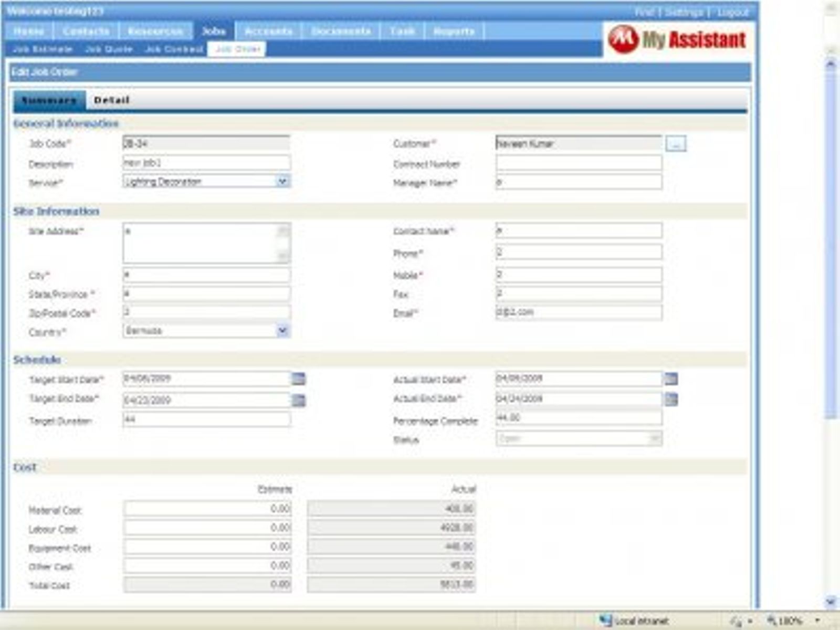Focus the Actual End Date field
The width and height of the screenshot is (840, 630).
click(579, 399)
